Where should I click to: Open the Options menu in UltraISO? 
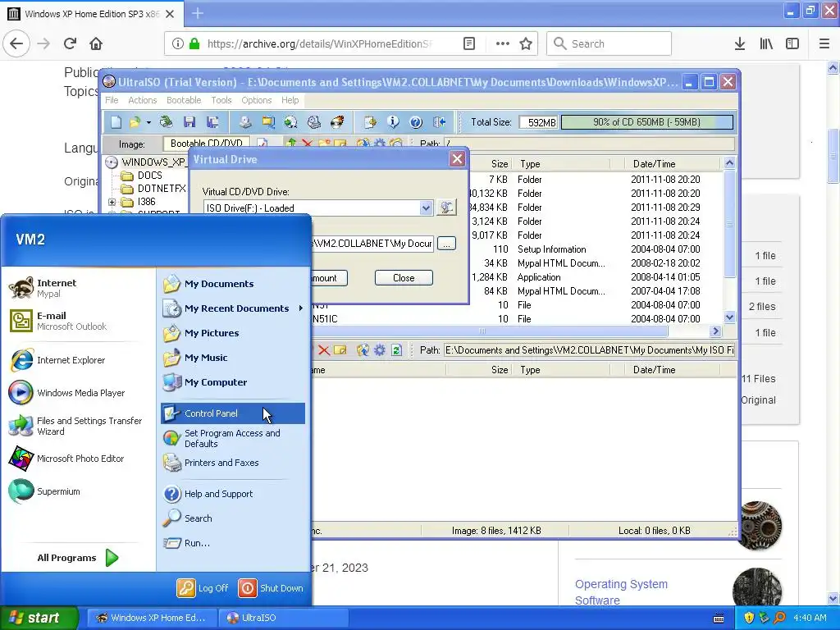(257, 100)
